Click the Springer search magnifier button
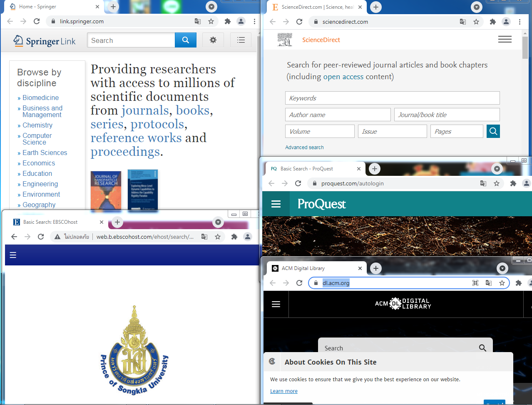Viewport: 532px width, 405px height. (x=186, y=40)
